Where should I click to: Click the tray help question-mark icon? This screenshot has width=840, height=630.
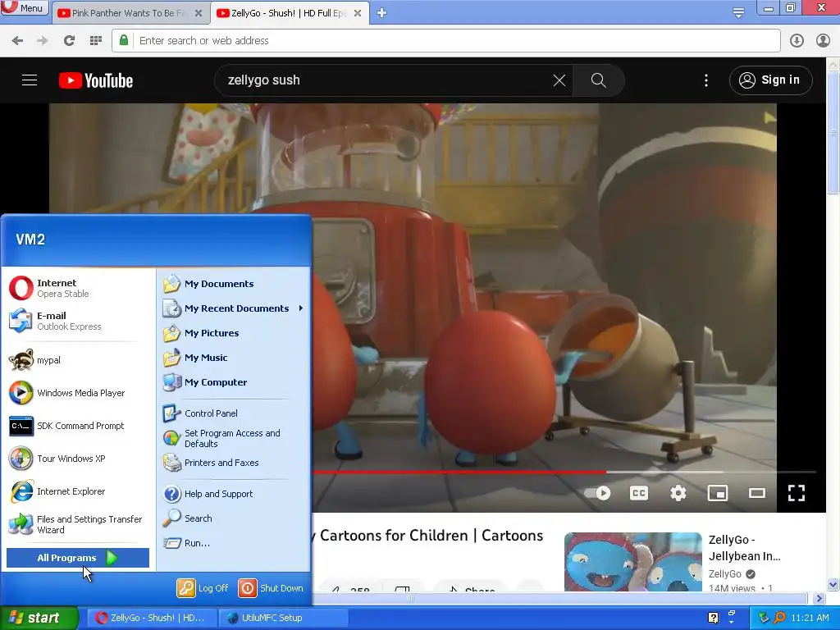click(x=713, y=619)
